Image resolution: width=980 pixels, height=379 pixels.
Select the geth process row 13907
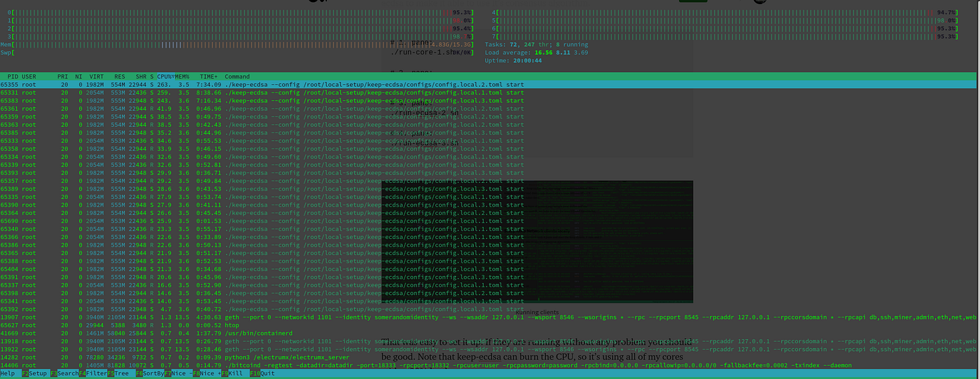click(490, 317)
